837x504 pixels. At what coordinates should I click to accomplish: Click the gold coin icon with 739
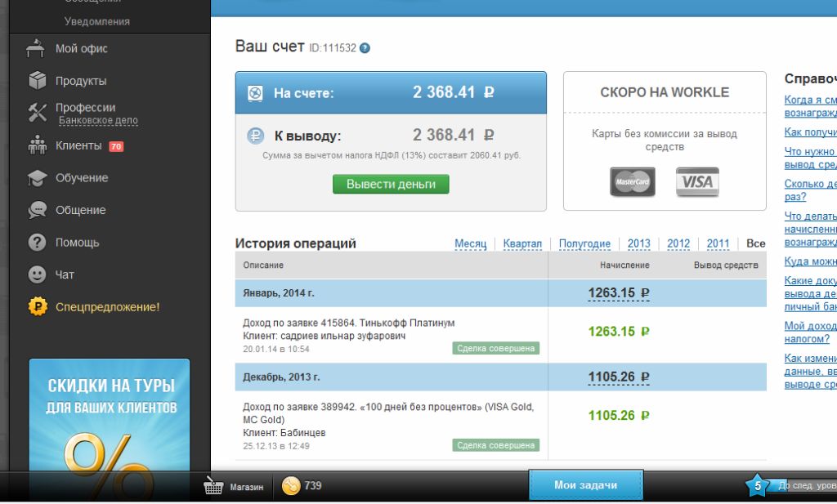[291, 486]
